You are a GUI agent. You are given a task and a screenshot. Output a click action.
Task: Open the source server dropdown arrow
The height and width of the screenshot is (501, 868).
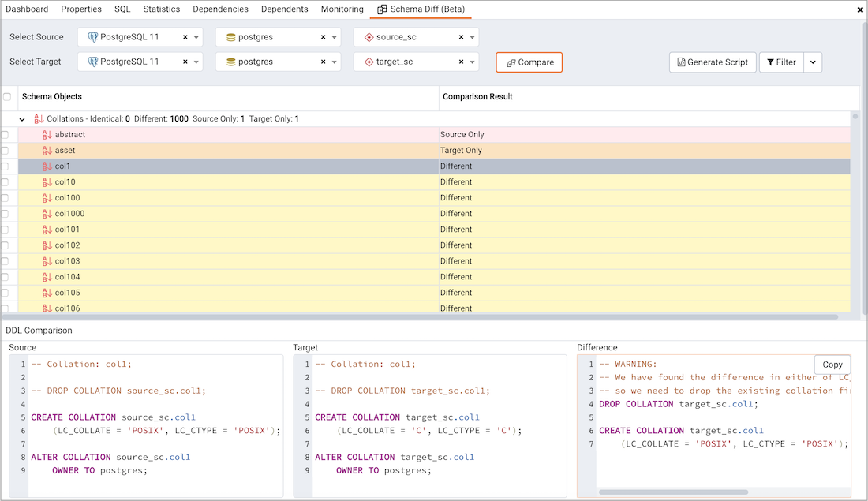pos(196,38)
